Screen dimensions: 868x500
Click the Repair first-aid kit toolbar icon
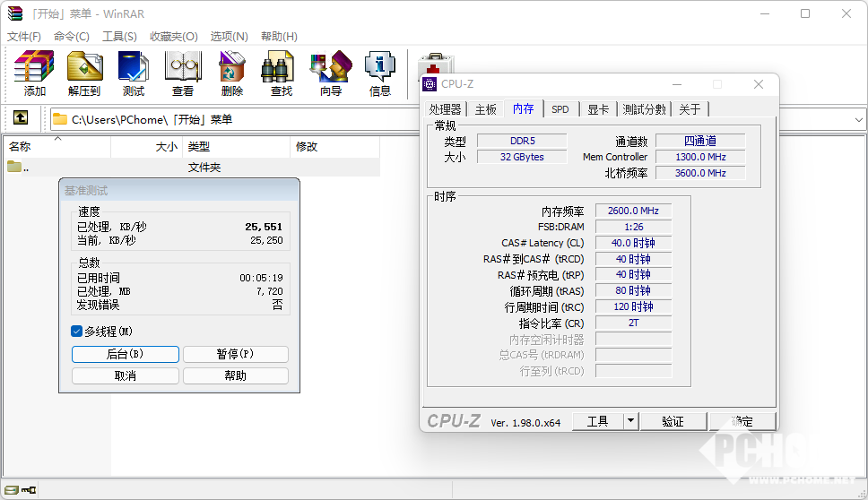pyautogui.click(x=435, y=63)
